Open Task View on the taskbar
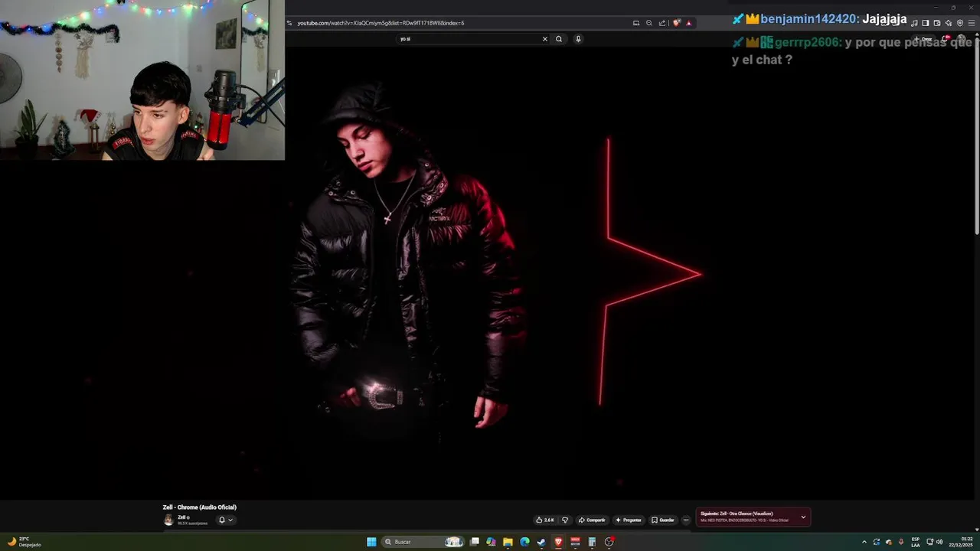The image size is (980, 551). (475, 542)
